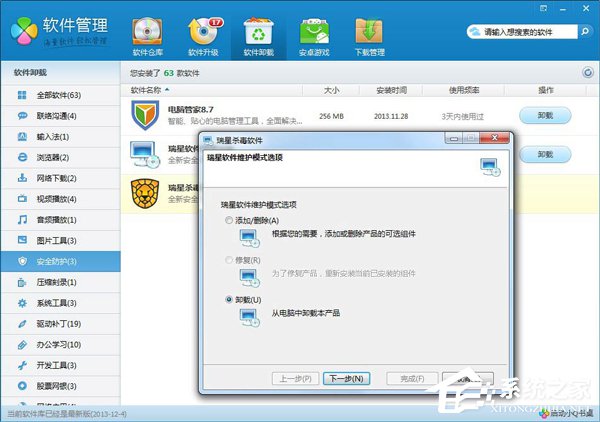Click the 电脑管家8.7 shield icon
600x422 pixels.
click(x=145, y=115)
